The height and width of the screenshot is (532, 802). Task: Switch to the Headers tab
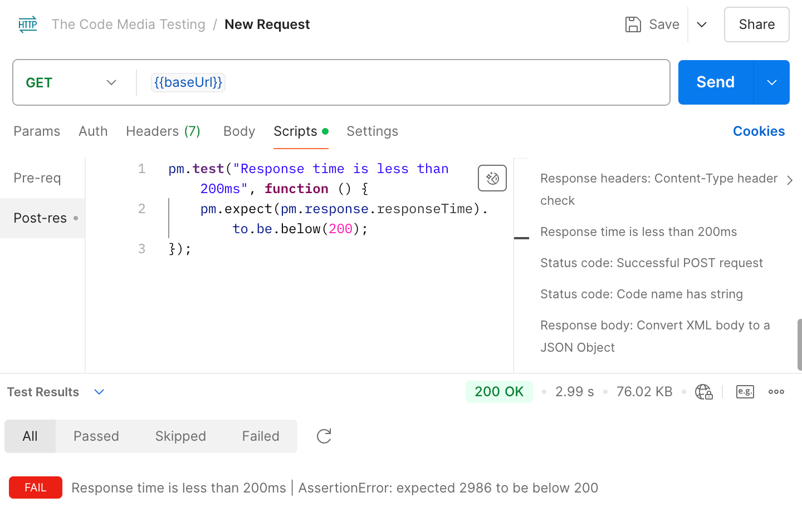pos(163,131)
